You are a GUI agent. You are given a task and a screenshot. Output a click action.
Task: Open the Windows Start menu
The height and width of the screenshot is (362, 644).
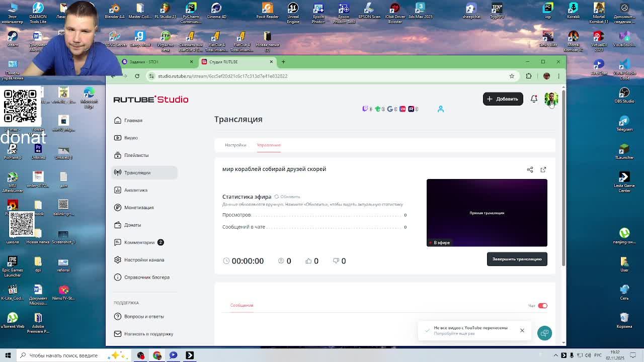click(8, 355)
